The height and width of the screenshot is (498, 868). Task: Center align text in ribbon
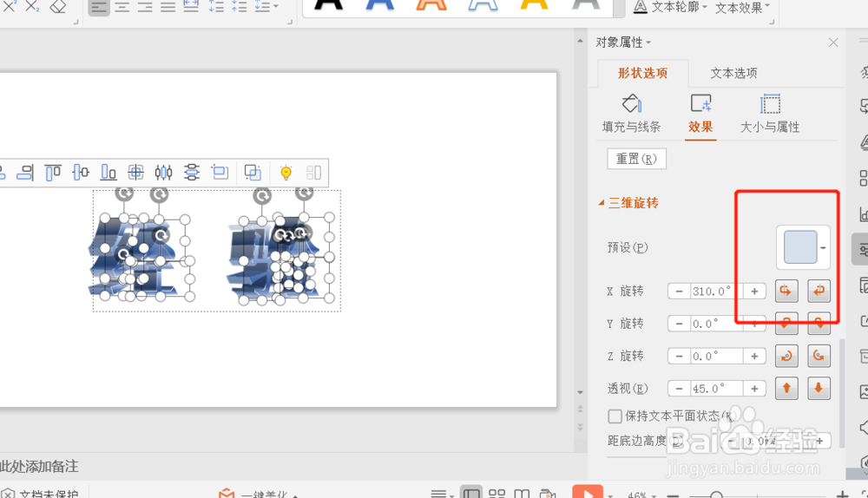(x=122, y=7)
